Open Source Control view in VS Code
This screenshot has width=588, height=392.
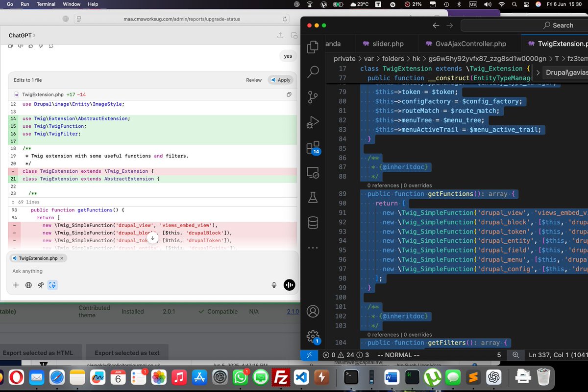313,96
